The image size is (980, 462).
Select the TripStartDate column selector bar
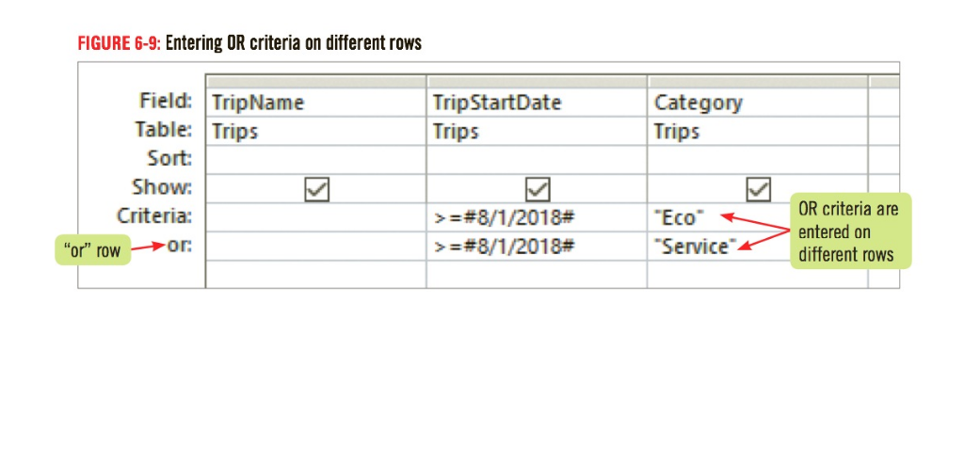click(537, 82)
